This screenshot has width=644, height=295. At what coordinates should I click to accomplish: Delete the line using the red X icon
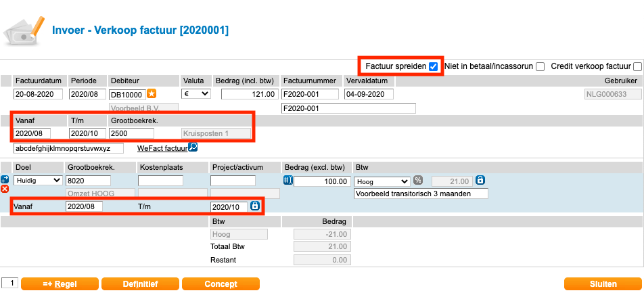pos(5,189)
